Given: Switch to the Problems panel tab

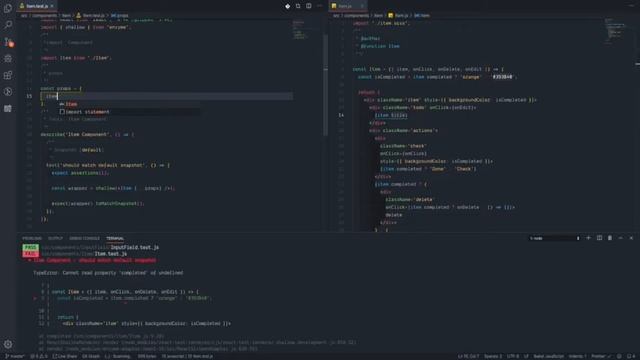Looking at the screenshot, I should (x=32, y=238).
